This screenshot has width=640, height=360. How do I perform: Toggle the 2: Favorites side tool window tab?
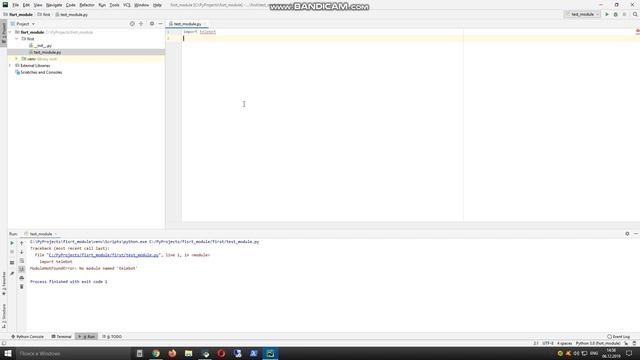pos(4,284)
